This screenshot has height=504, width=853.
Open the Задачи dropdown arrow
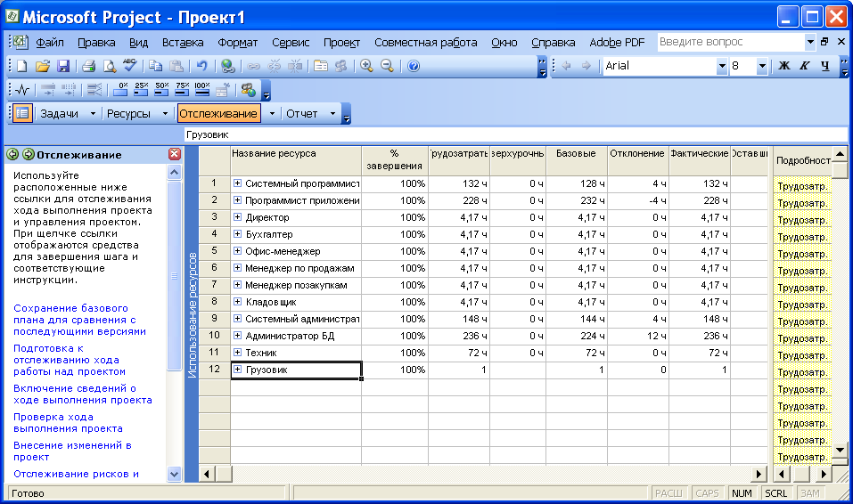[x=93, y=114]
